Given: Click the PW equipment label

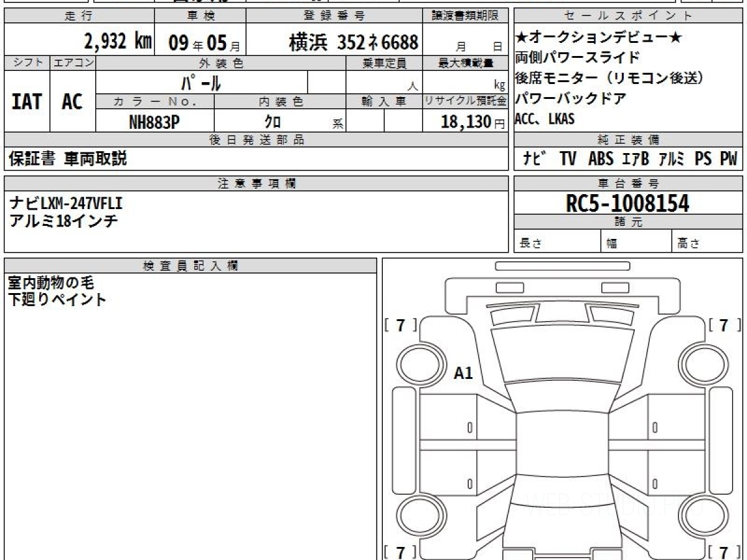Looking at the screenshot, I should pyautogui.click(x=728, y=159).
